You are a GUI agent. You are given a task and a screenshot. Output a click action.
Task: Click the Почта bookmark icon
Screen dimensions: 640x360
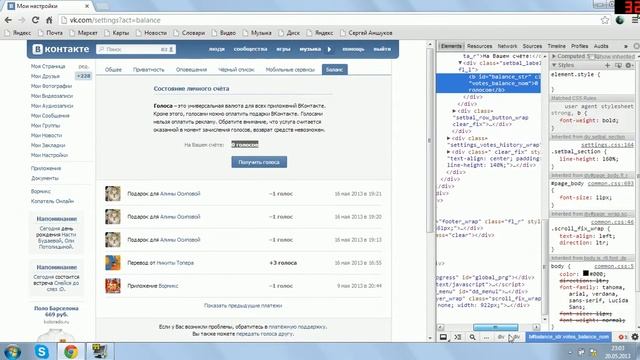(41, 33)
